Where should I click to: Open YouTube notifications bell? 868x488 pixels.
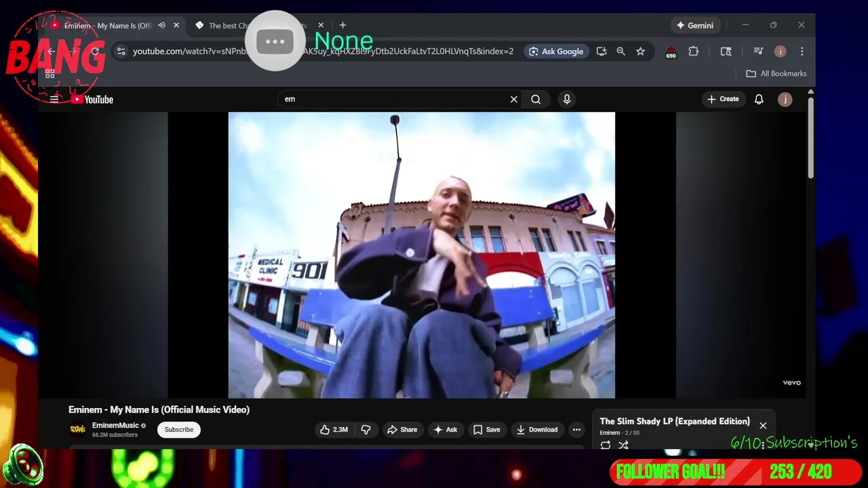click(759, 100)
